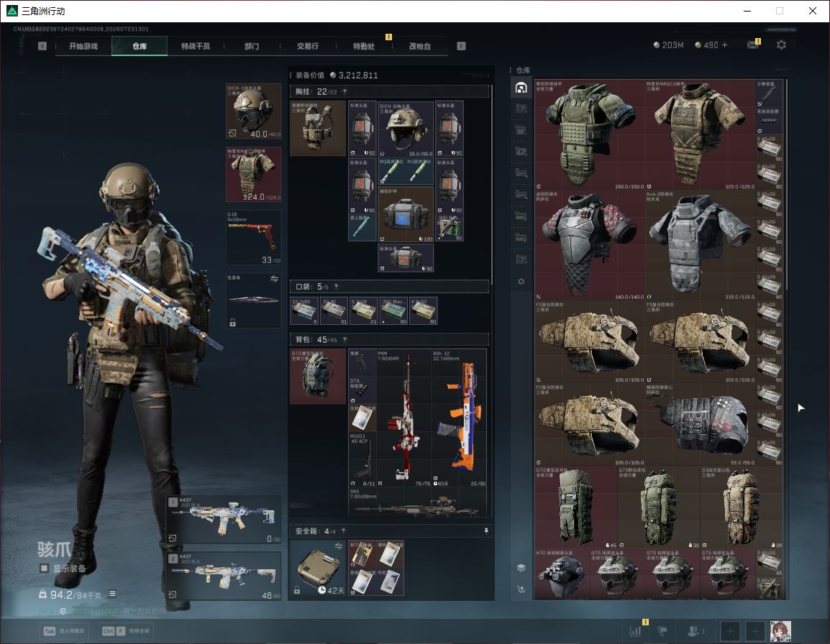Select warehouse armor with 150.0/150.0 durability
The height and width of the screenshot is (644, 830).
tap(590, 134)
